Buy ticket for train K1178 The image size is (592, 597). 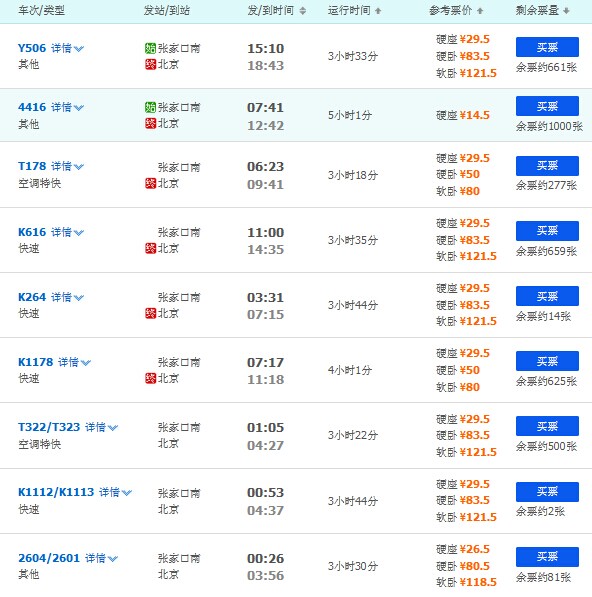click(x=547, y=361)
